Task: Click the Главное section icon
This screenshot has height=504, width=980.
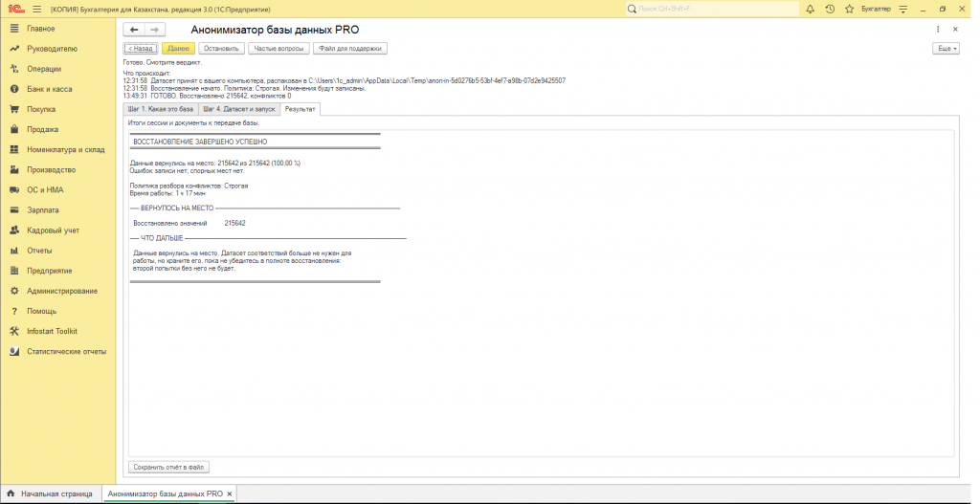Action: (x=14, y=29)
